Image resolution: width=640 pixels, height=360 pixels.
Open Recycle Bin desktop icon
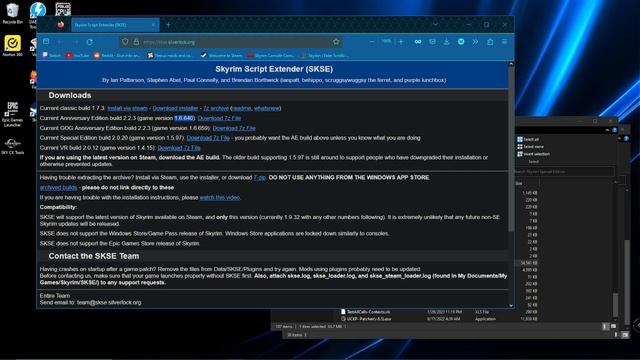click(12, 13)
